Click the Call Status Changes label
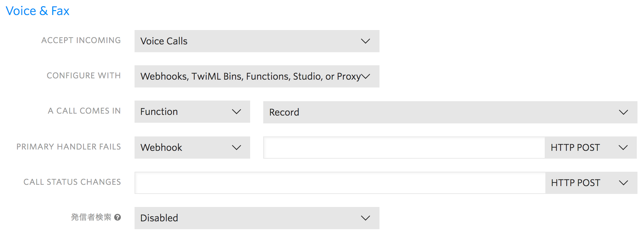 72,182
